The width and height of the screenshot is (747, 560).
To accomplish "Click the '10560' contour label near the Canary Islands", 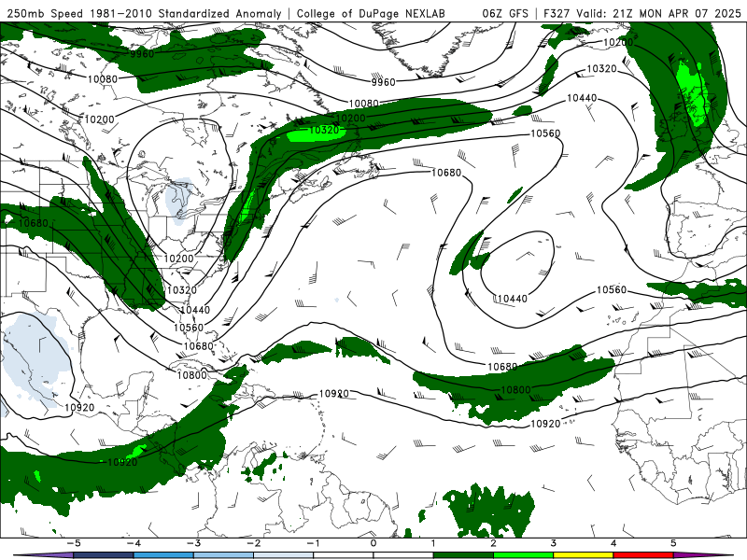I will pos(612,290).
